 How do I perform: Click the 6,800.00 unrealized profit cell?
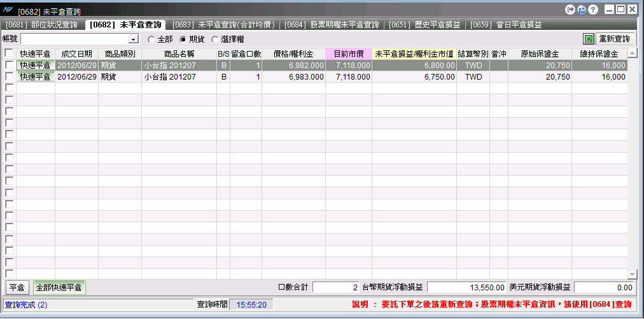[414, 65]
